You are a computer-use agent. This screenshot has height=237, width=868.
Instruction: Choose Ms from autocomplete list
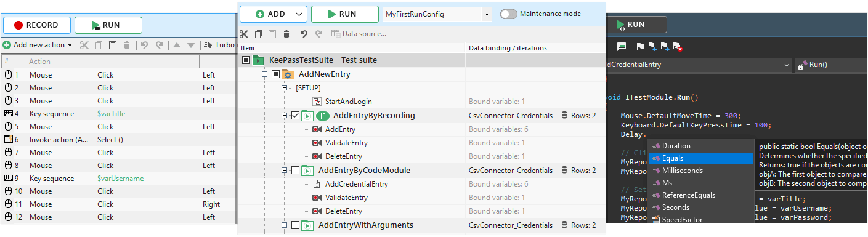click(x=700, y=183)
